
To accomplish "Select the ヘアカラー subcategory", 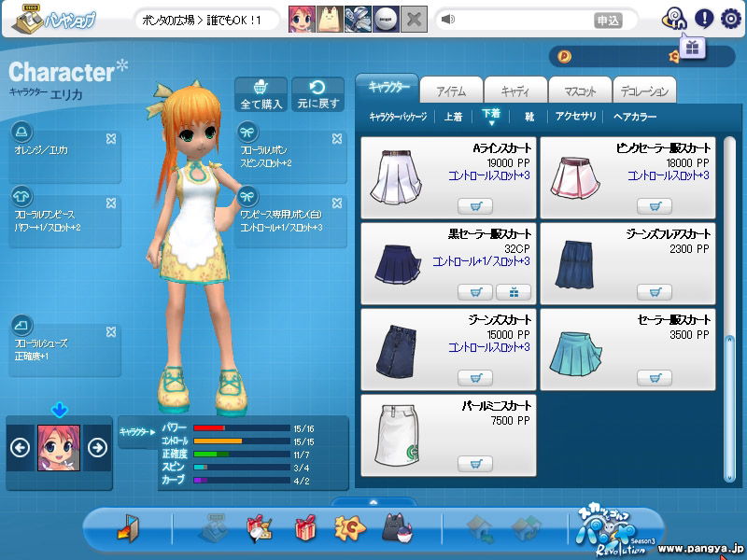I will click(x=635, y=117).
